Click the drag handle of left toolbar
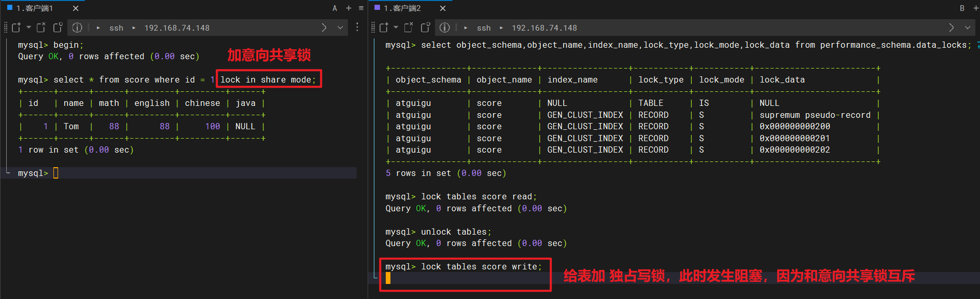980x299 pixels. (x=6, y=28)
